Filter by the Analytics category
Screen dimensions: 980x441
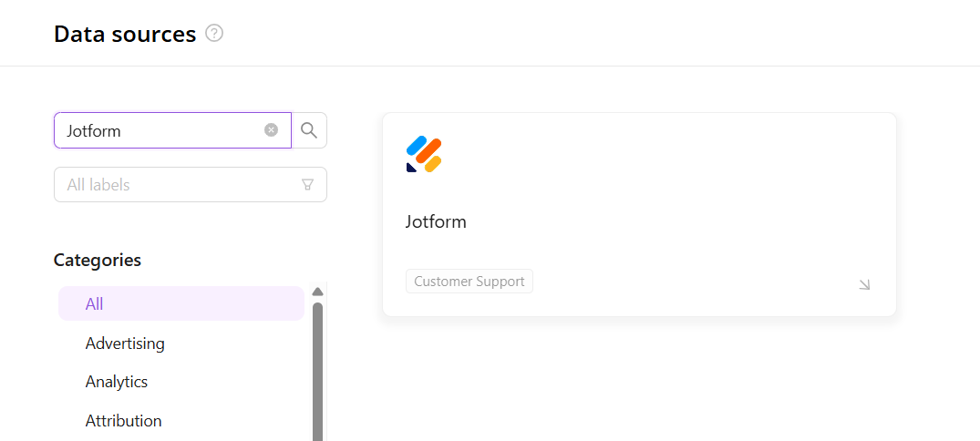coord(117,382)
